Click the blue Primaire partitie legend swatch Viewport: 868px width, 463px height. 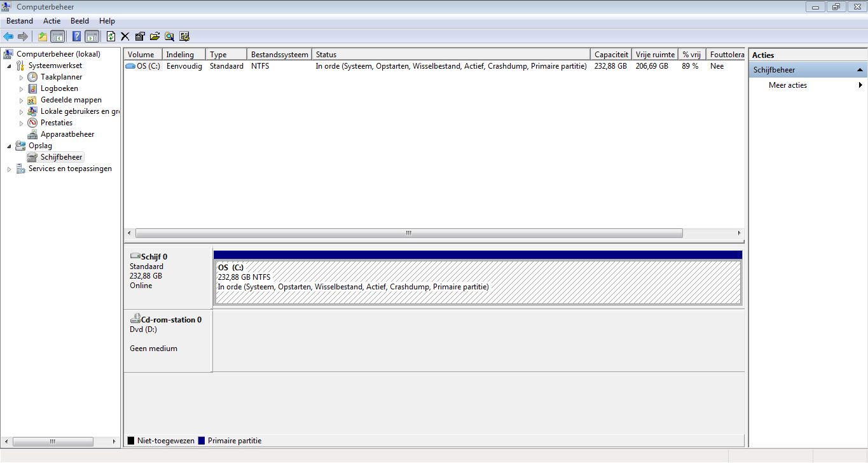202,441
